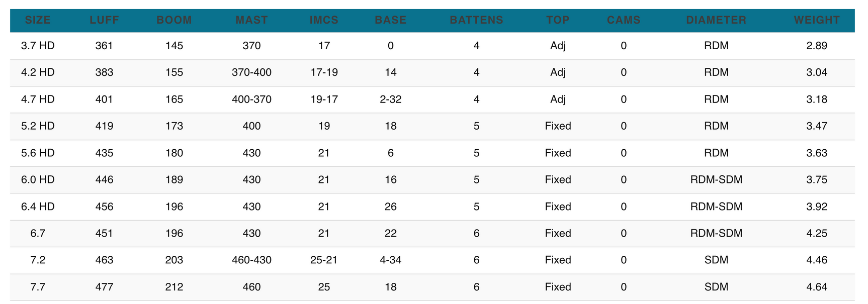Select the 460-430 mast cell

pos(251,260)
